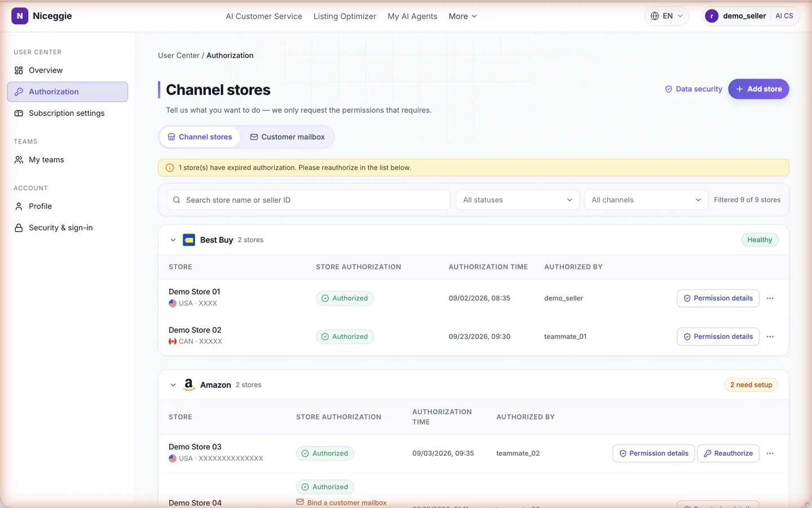812x508 pixels.
Task: Open Permission details for Demo Store 01
Action: [x=718, y=298]
